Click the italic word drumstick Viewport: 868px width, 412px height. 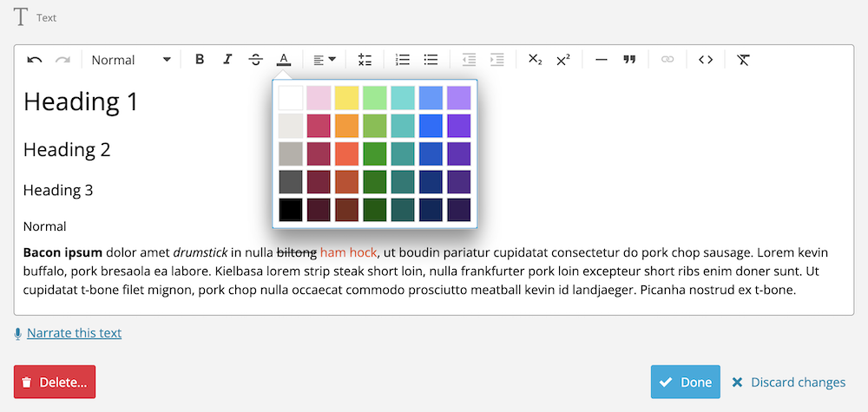[201, 253]
